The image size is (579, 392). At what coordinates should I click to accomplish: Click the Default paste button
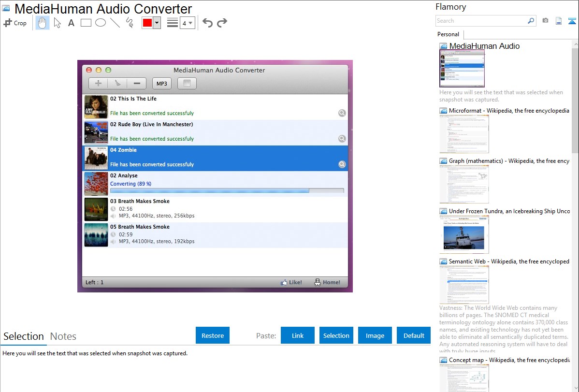[414, 335]
